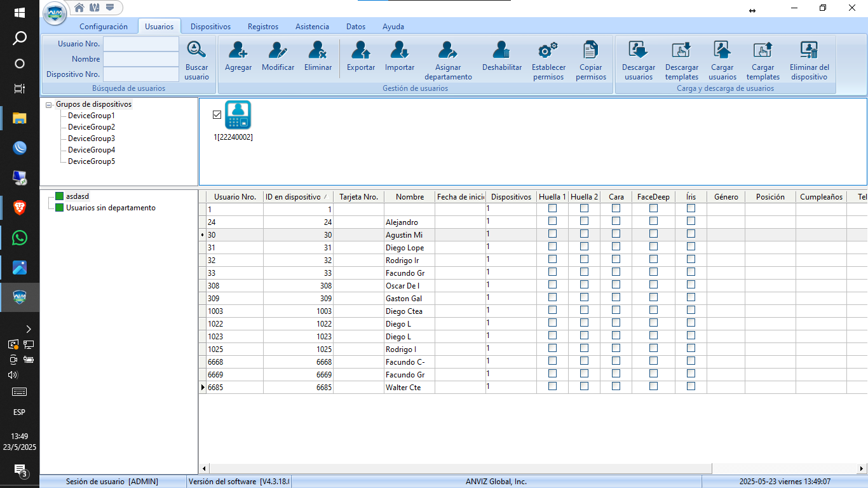Switch to the Registros tab
868x488 pixels.
(x=263, y=27)
